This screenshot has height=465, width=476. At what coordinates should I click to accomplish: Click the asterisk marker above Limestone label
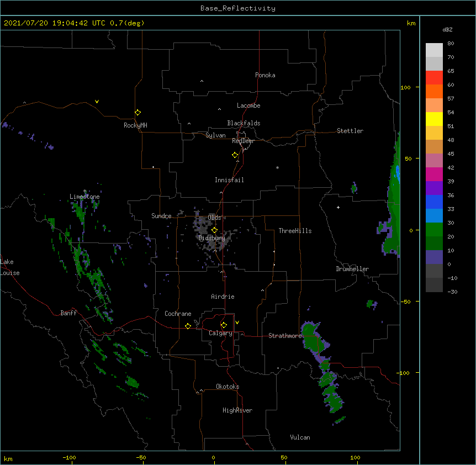click(x=85, y=191)
